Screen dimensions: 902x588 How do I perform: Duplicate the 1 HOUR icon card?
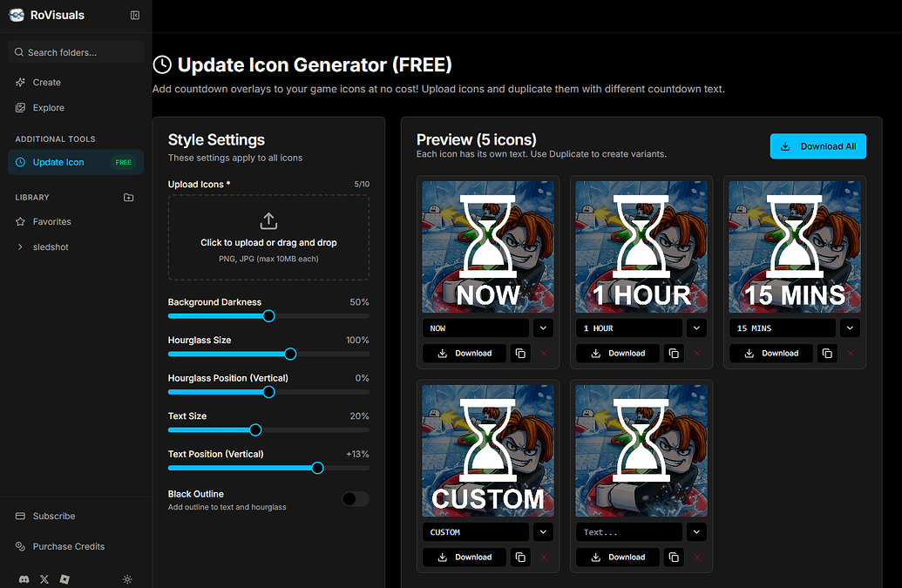[674, 354]
